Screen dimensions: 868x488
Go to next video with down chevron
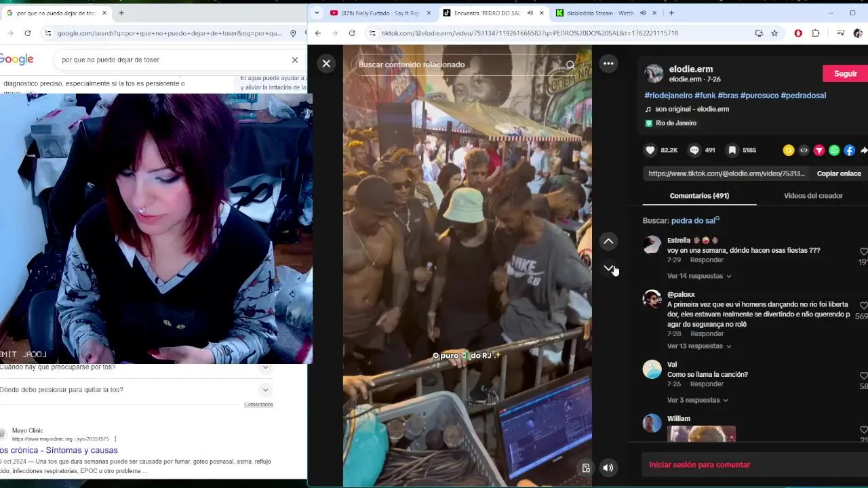coord(608,268)
